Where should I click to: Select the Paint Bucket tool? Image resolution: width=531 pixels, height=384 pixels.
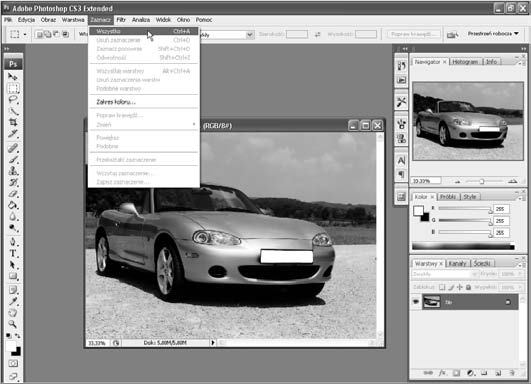(13, 205)
